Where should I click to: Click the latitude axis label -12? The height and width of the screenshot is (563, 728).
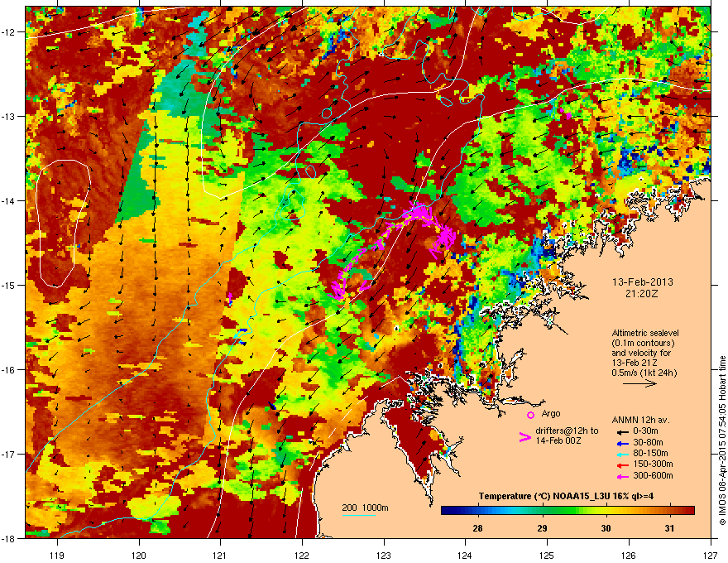[8, 32]
